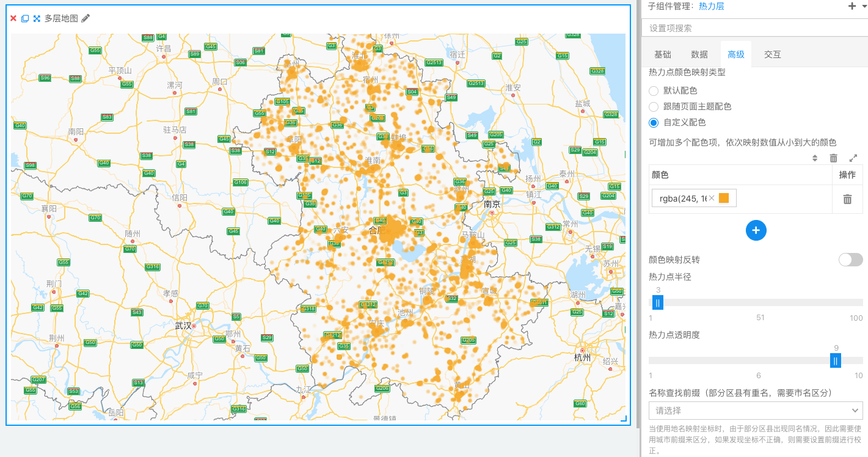Viewport: 868px width, 457px height.
Task: Click the 无锡 city label on the map
Action: point(593,249)
